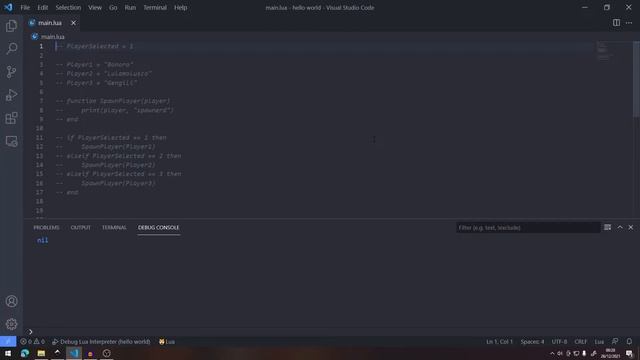This screenshot has width=640, height=360.
Task: Open Run and Debug view
Action: (x=11, y=95)
